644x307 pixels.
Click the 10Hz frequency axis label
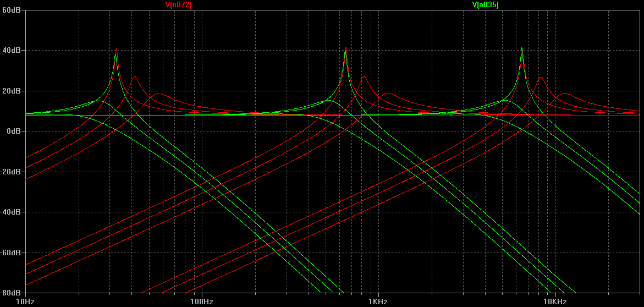25,301
